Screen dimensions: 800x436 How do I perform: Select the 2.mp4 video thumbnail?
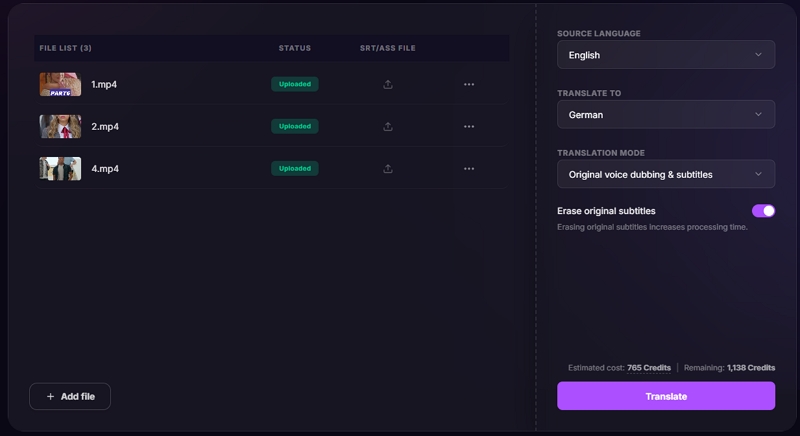pyautogui.click(x=60, y=126)
